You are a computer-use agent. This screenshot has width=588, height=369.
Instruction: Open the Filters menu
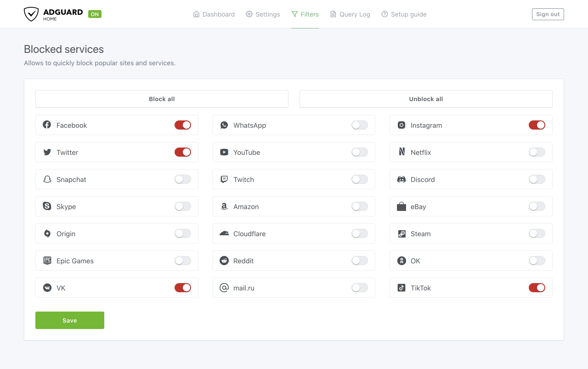[x=305, y=14]
